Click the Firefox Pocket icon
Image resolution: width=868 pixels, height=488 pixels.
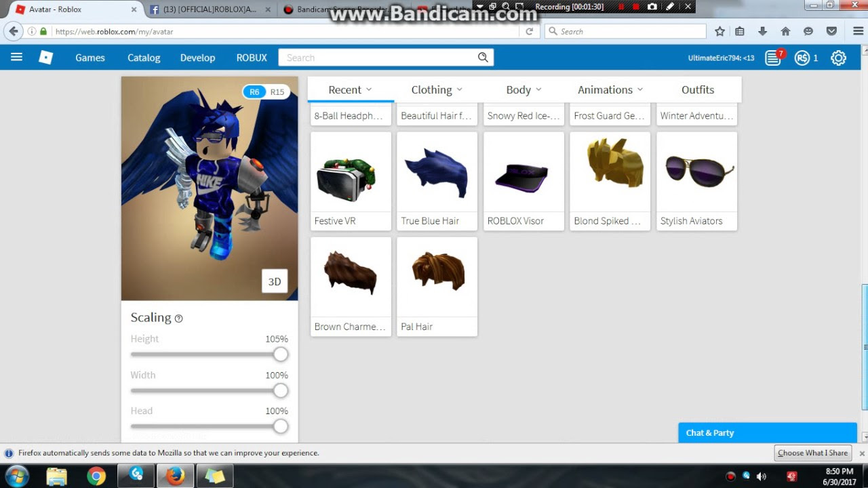point(831,31)
